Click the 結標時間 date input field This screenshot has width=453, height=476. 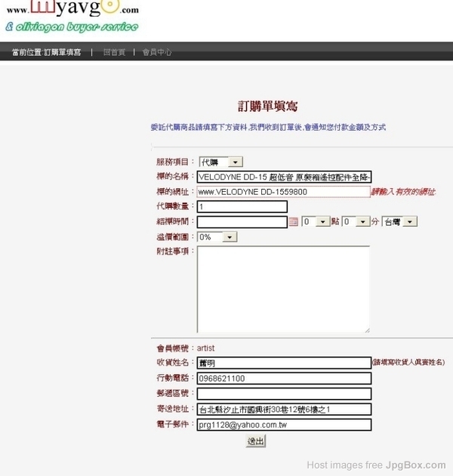coord(242,222)
